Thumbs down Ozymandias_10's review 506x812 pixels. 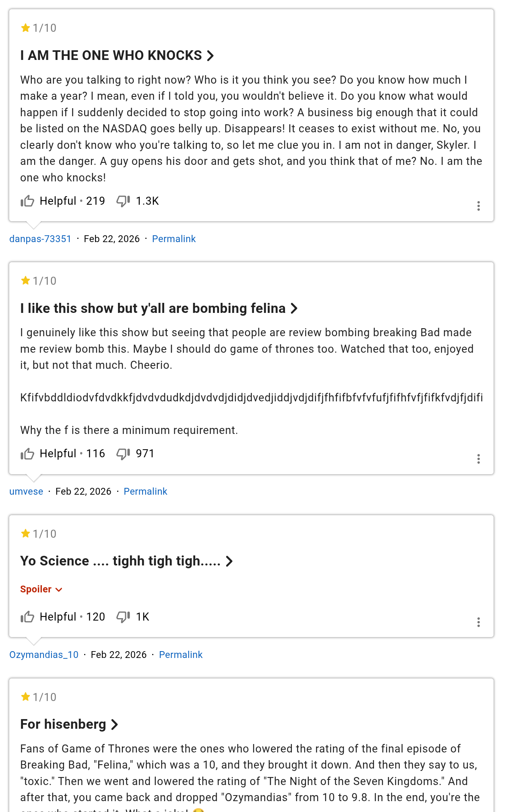click(x=123, y=617)
